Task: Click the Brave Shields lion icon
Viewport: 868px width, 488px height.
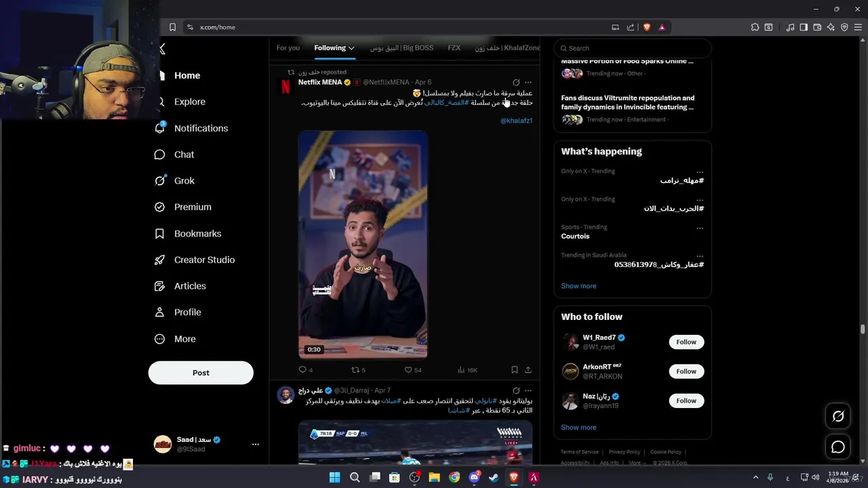Action: pos(647,27)
